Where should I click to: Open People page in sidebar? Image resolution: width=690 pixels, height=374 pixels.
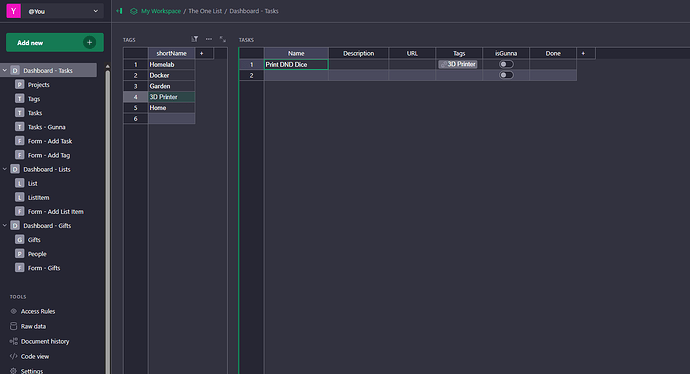click(37, 253)
